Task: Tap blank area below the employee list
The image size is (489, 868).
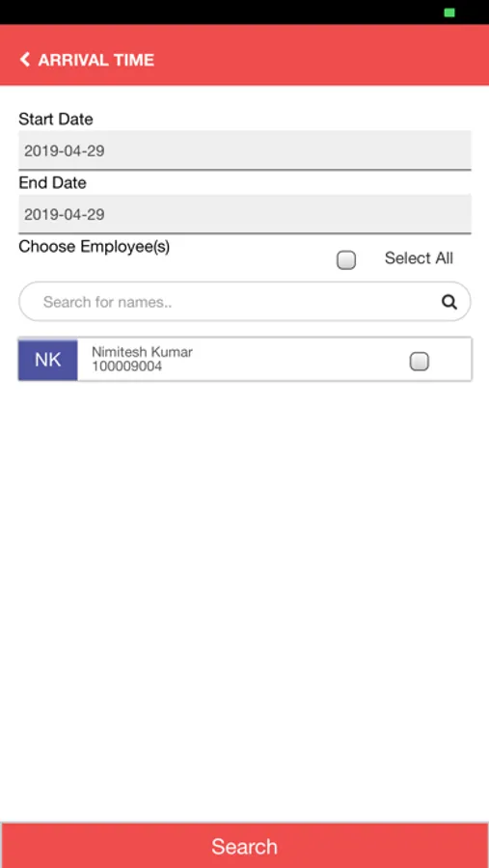Action: (x=244, y=598)
